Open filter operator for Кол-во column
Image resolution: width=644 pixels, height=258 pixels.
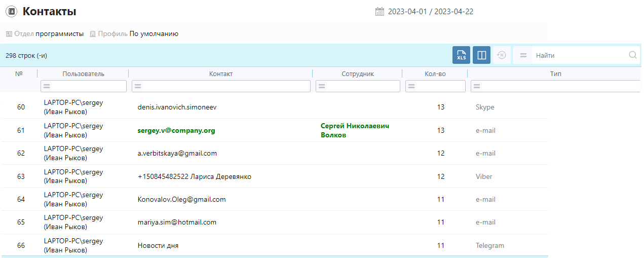pos(411,87)
